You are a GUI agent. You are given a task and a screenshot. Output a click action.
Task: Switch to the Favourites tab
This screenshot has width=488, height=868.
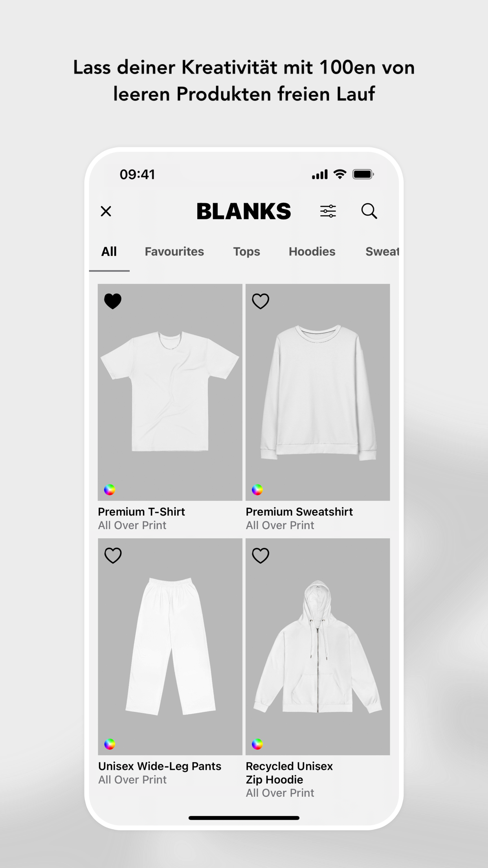174,252
